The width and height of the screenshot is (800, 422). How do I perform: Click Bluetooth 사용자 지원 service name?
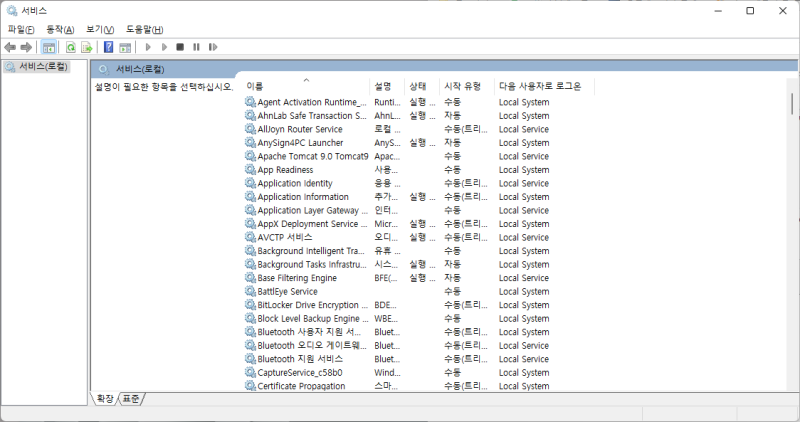pyautogui.click(x=309, y=332)
